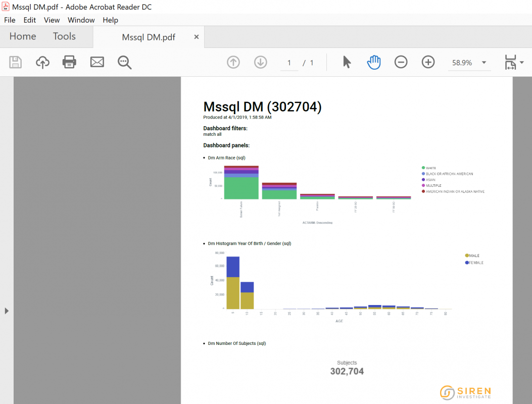Switch to the Home tab
The height and width of the screenshot is (404, 532).
pos(23,36)
